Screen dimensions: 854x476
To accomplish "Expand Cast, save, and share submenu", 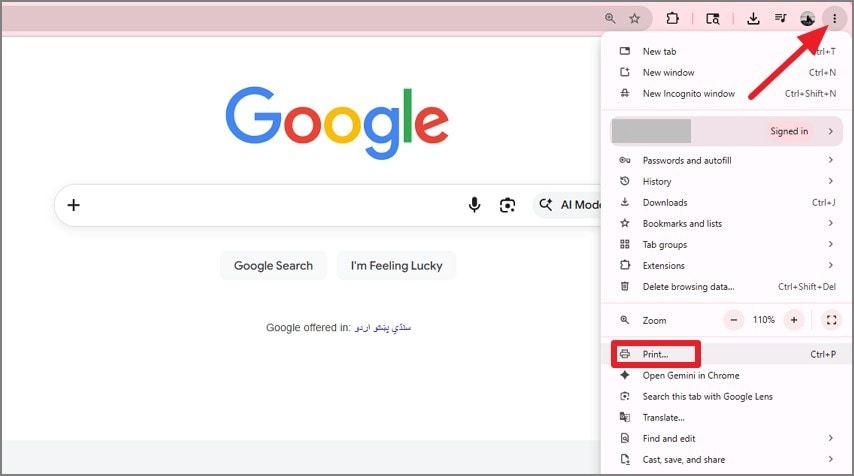I will point(727,460).
